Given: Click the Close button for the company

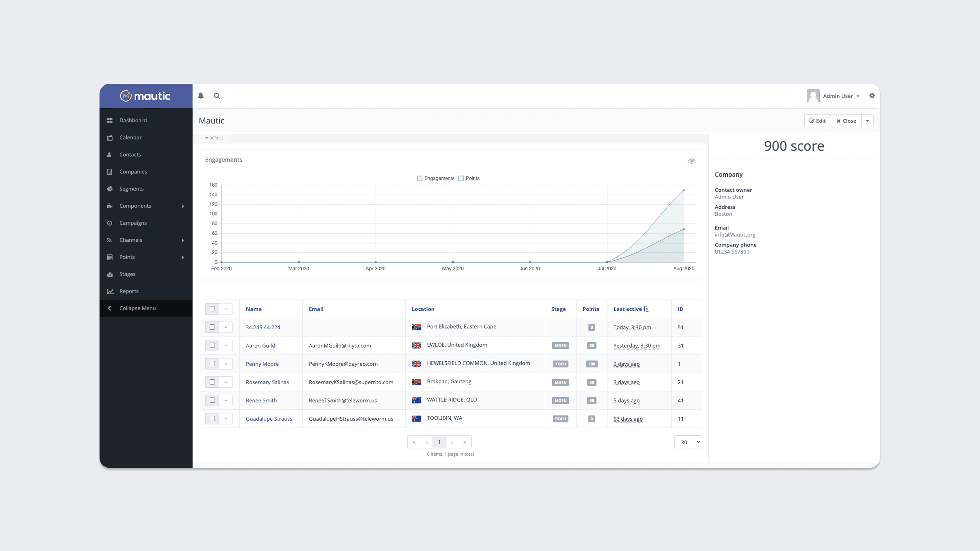Looking at the screenshot, I should (x=846, y=121).
